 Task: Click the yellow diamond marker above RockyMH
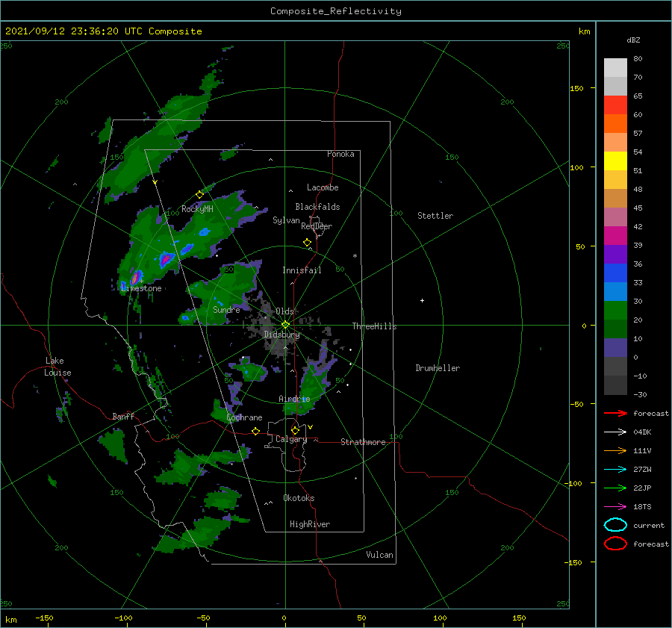pyautogui.click(x=199, y=195)
